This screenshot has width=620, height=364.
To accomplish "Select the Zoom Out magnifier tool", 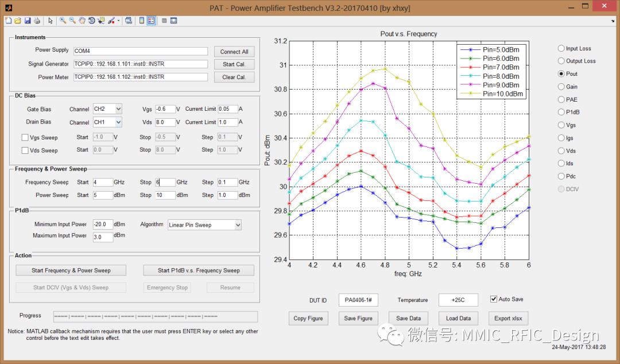I will click(x=72, y=21).
